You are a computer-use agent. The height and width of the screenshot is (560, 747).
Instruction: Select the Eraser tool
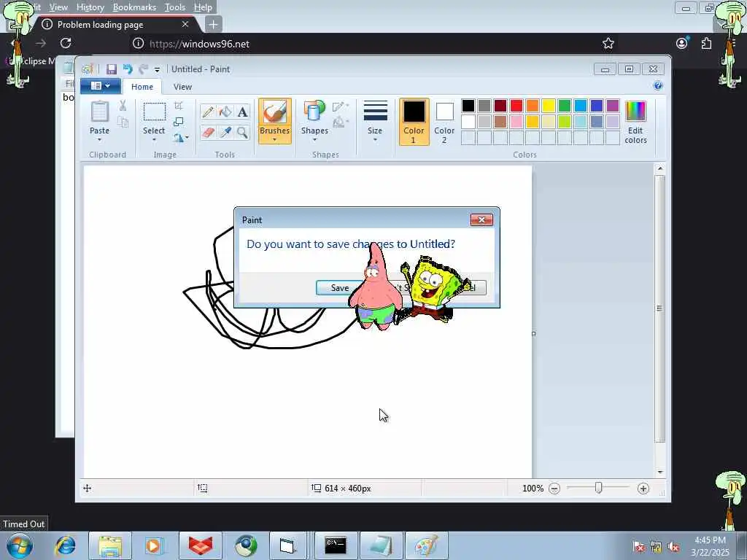point(208,132)
